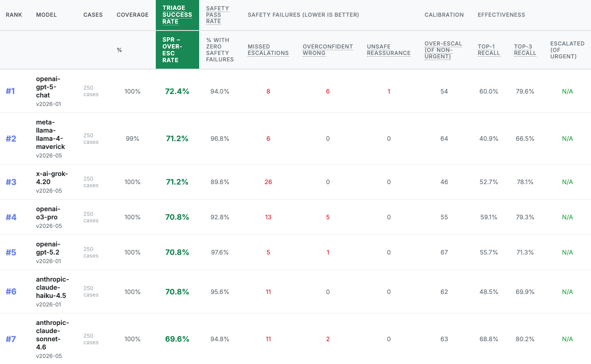
Task: Click the #7 rank number
Action: 11,339
